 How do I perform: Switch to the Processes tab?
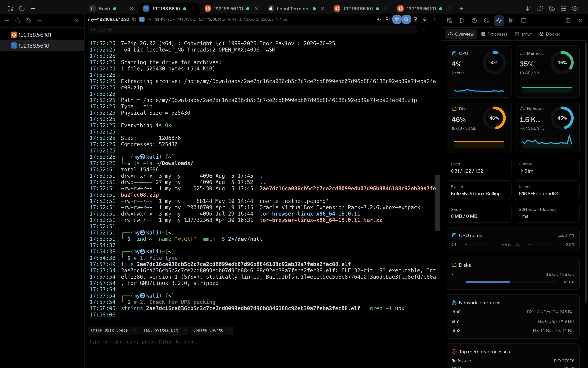tap(494, 34)
